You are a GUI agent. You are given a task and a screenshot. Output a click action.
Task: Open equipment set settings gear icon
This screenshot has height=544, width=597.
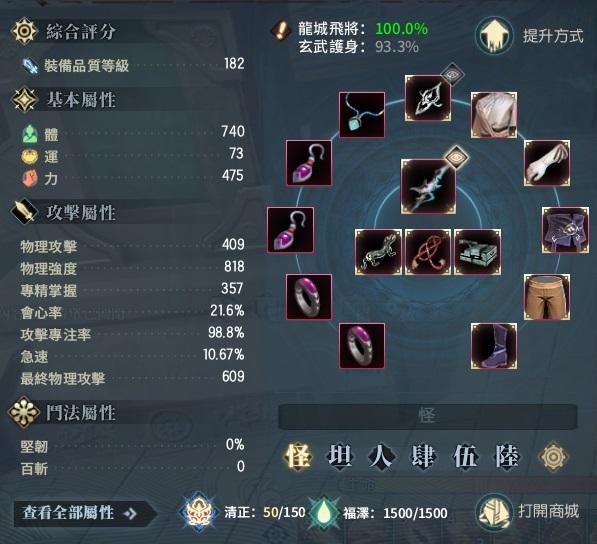[x=553, y=456]
